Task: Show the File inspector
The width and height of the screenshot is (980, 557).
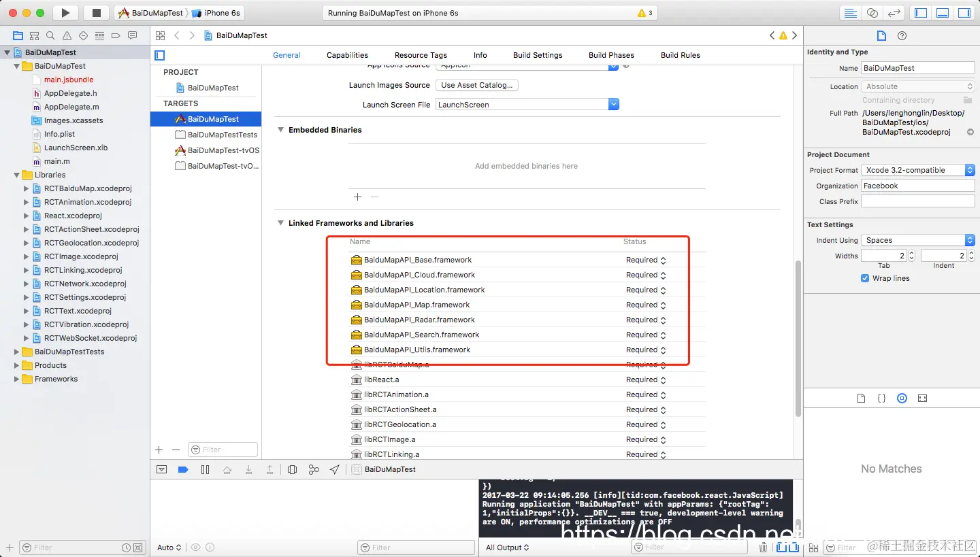Action: (881, 35)
